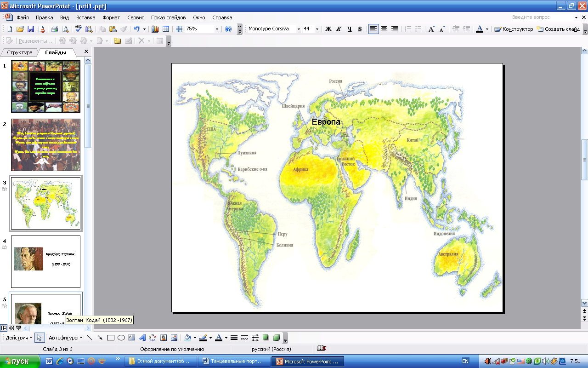Open the Monotype Corsiva font dropdown
588x368 pixels.
(299, 29)
